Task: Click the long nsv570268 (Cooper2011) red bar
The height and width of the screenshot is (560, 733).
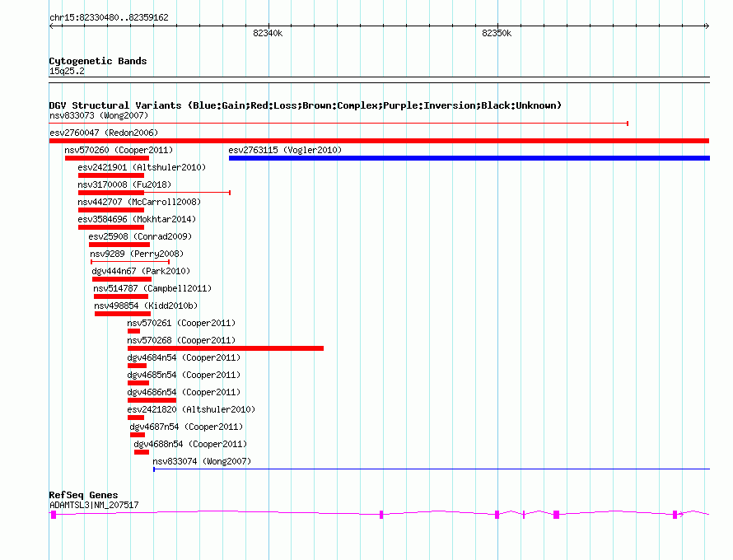Action: point(226,348)
